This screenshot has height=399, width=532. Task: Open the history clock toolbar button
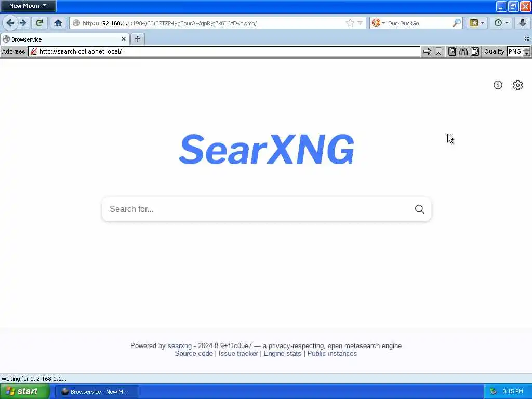click(501, 23)
